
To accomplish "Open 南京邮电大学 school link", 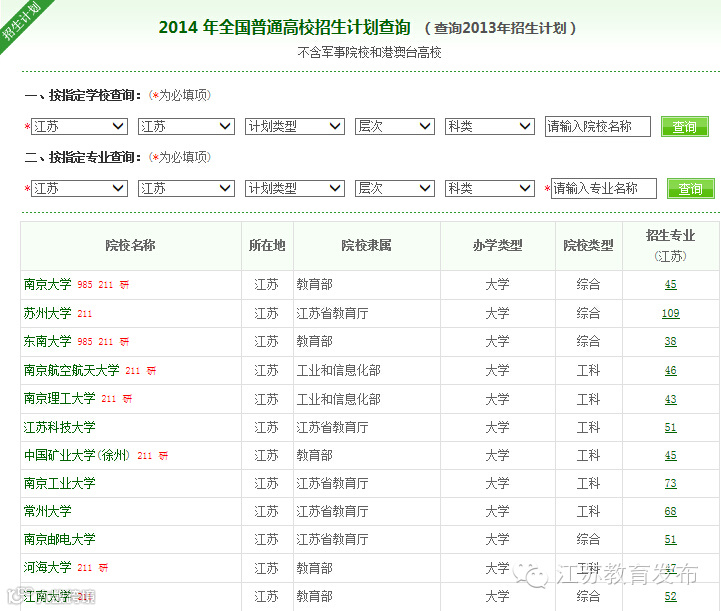I will (59, 540).
